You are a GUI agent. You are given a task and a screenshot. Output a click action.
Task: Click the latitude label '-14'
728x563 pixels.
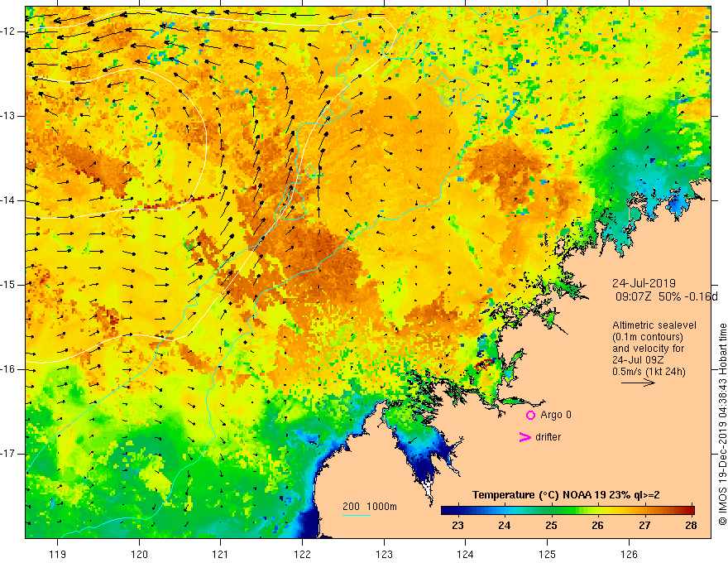pyautogui.click(x=9, y=200)
